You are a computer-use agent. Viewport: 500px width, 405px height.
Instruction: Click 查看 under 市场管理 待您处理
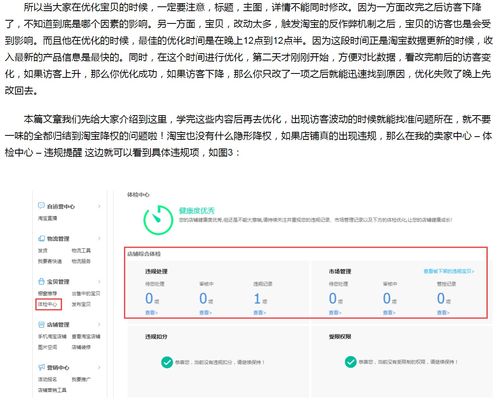coord(335,312)
